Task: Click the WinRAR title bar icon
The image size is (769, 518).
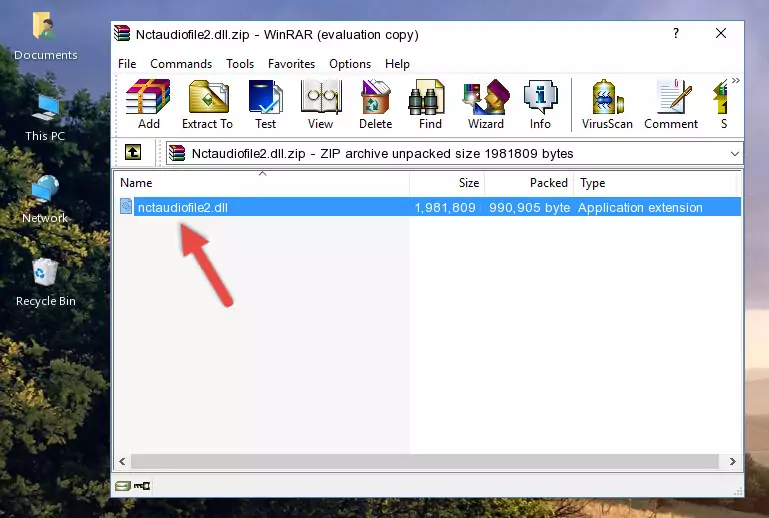Action: [x=122, y=34]
